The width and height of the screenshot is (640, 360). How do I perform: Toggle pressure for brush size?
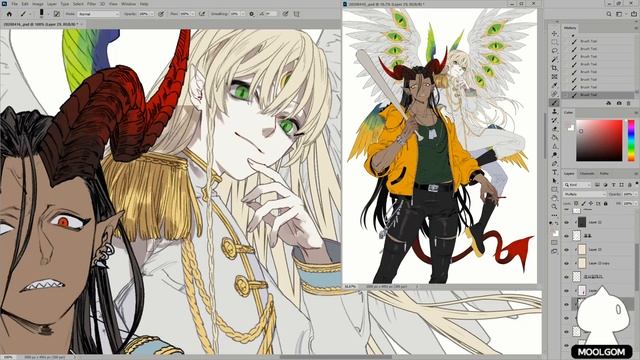pos(285,13)
